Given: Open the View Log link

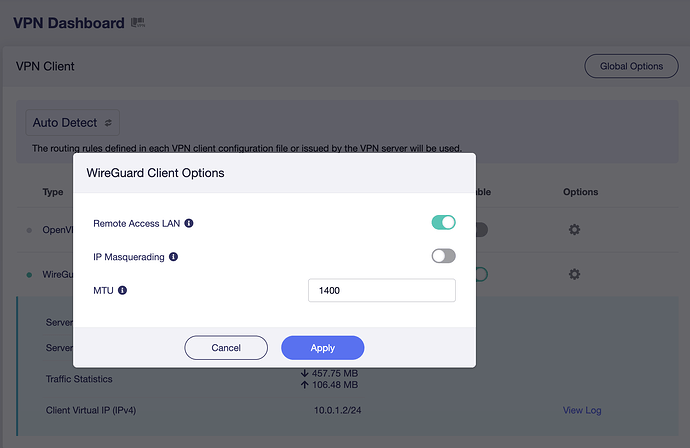Looking at the screenshot, I should [x=582, y=410].
